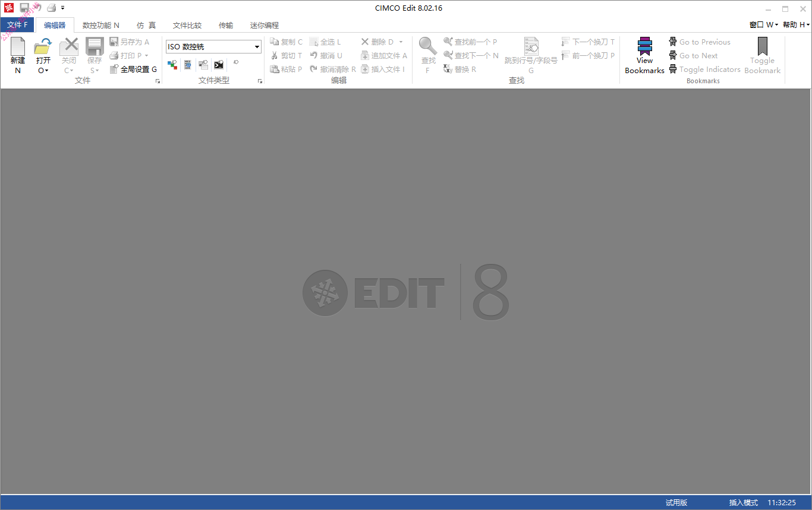Click 跳到行号/字段号 G go-to-line button

coord(531,55)
